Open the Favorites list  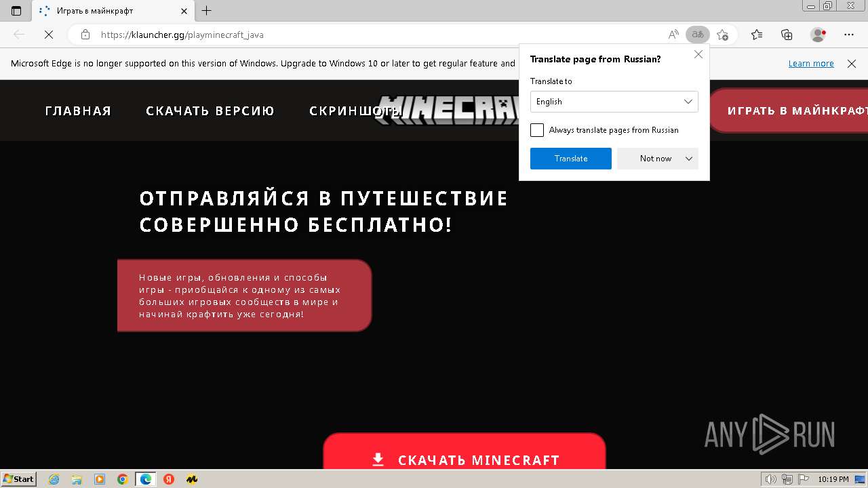click(x=757, y=35)
